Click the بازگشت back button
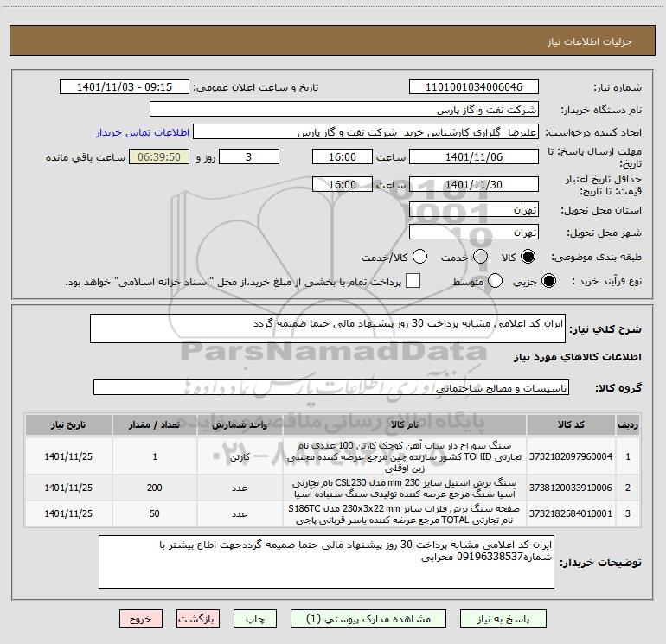This screenshot has width=666, height=644. [198, 619]
